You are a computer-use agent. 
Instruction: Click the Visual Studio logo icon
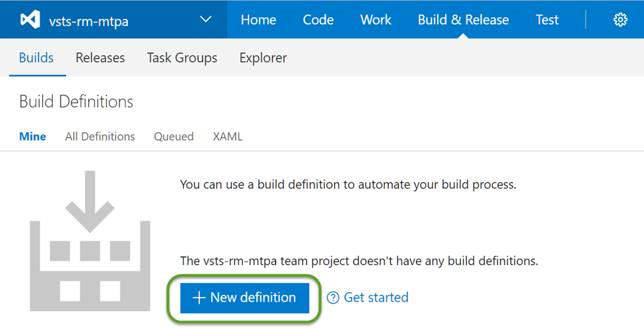tap(30, 20)
